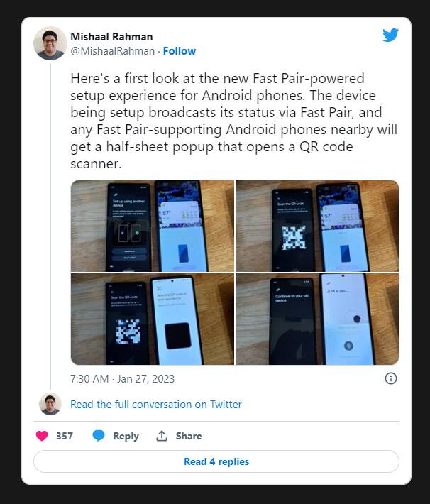Image resolution: width=430 pixels, height=504 pixels.
Task: Open the tweet info circle icon
Action: (390, 378)
